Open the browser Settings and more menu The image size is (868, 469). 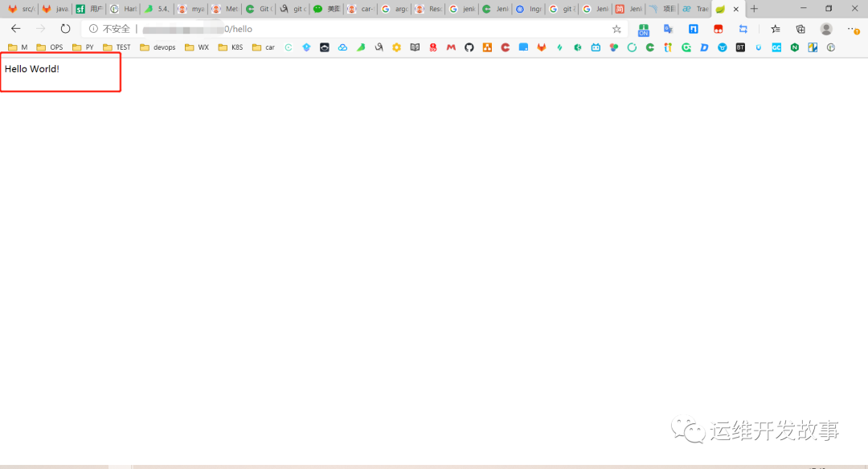tap(853, 29)
